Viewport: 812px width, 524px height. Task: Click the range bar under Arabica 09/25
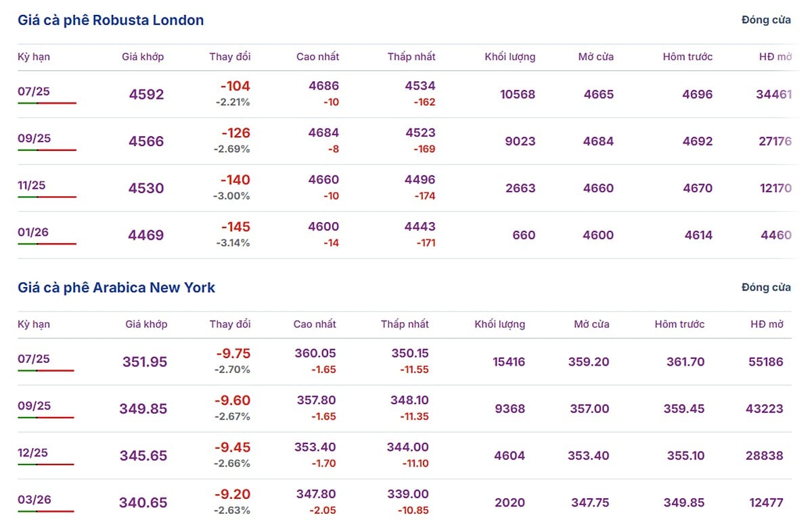point(46,418)
